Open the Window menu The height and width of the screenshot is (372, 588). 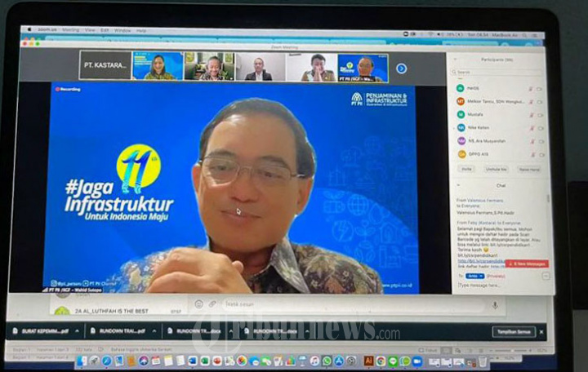pyautogui.click(x=122, y=30)
